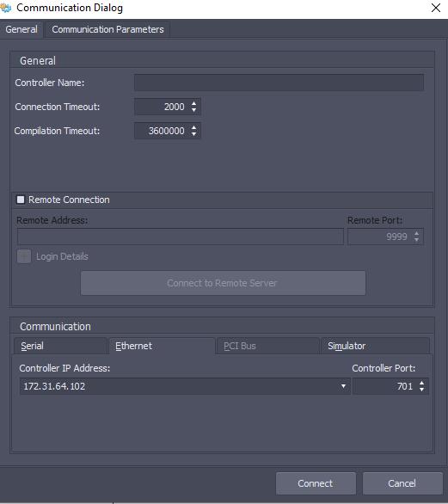Click the Cancel button
448x504 pixels.
click(402, 483)
